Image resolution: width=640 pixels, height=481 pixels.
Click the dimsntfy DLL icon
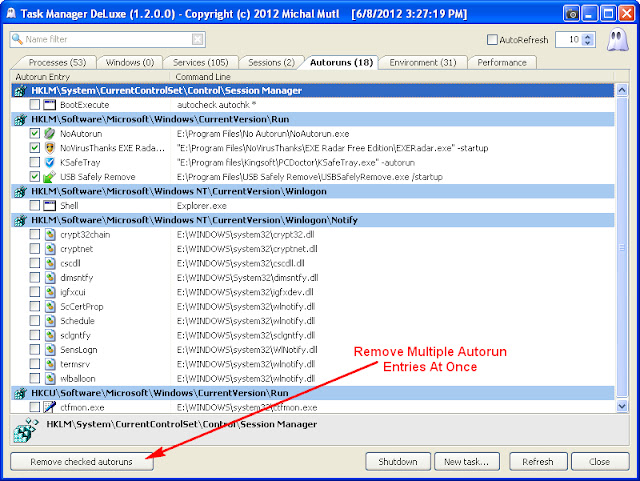coord(50,278)
